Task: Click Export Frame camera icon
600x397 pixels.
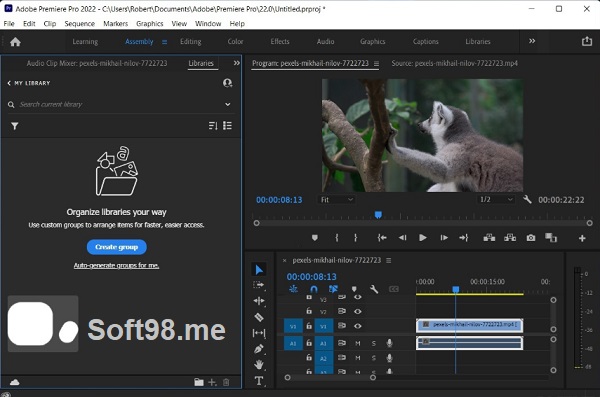Action: coord(531,238)
